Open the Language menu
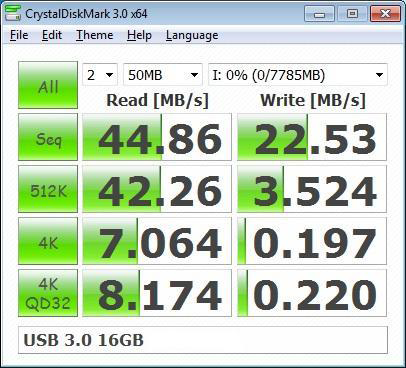 click(192, 35)
